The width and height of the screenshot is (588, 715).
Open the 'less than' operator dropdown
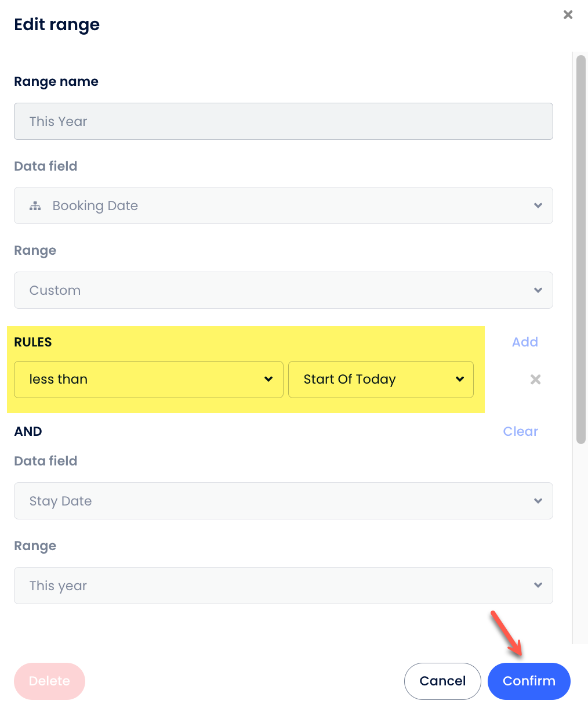pyautogui.click(x=148, y=380)
